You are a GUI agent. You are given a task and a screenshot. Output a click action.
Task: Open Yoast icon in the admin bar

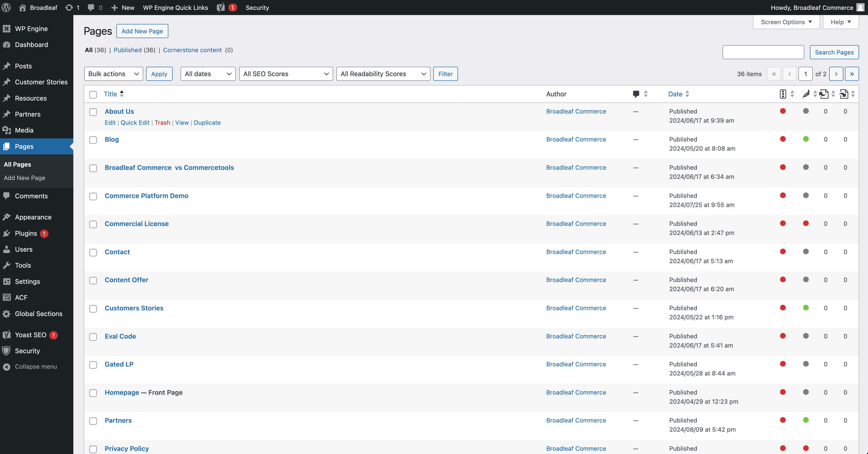click(x=221, y=8)
